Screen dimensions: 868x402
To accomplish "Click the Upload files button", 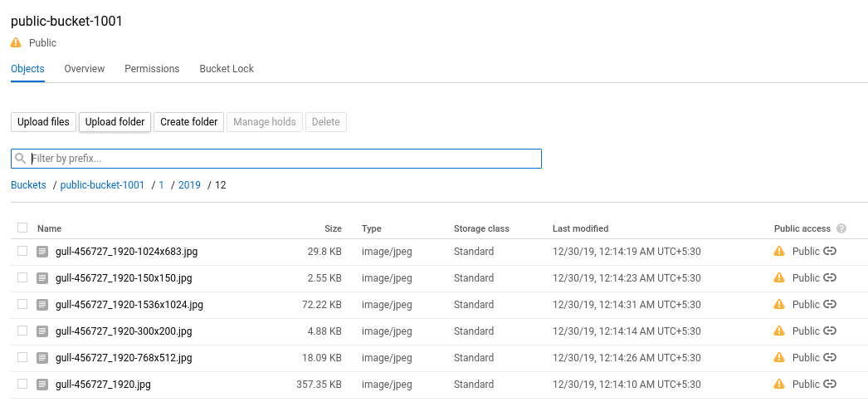I will [x=43, y=122].
